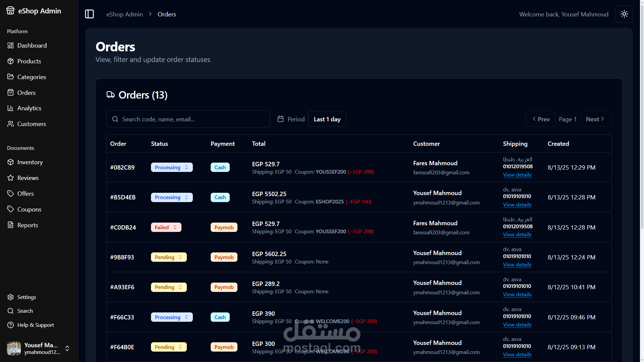The width and height of the screenshot is (644, 362).
Task: Toggle the sidebar panel icon
Action: tap(89, 14)
